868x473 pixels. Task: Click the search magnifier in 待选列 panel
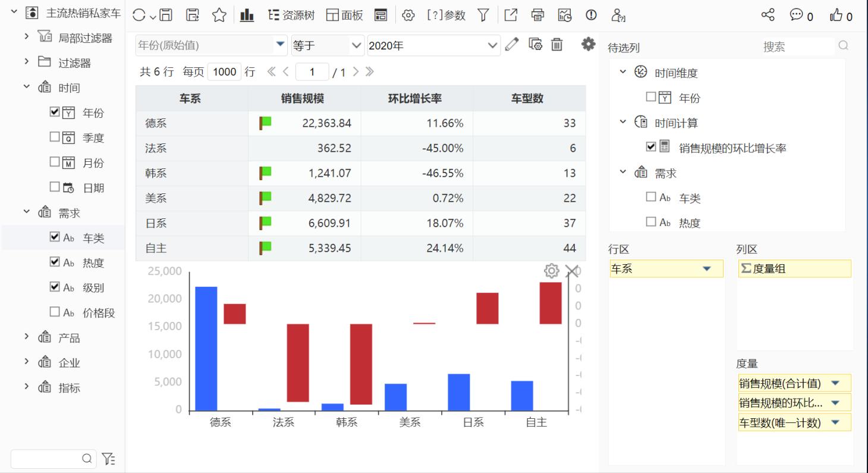click(843, 45)
